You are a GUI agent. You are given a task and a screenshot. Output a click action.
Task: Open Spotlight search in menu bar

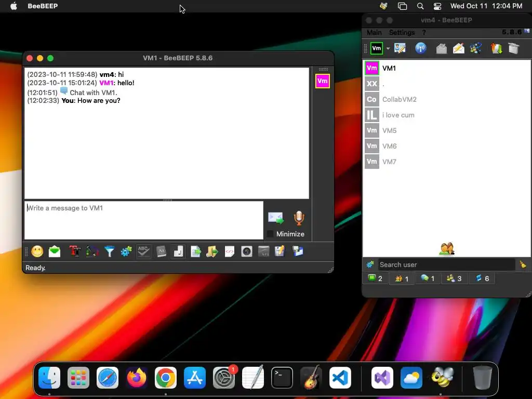click(x=420, y=6)
